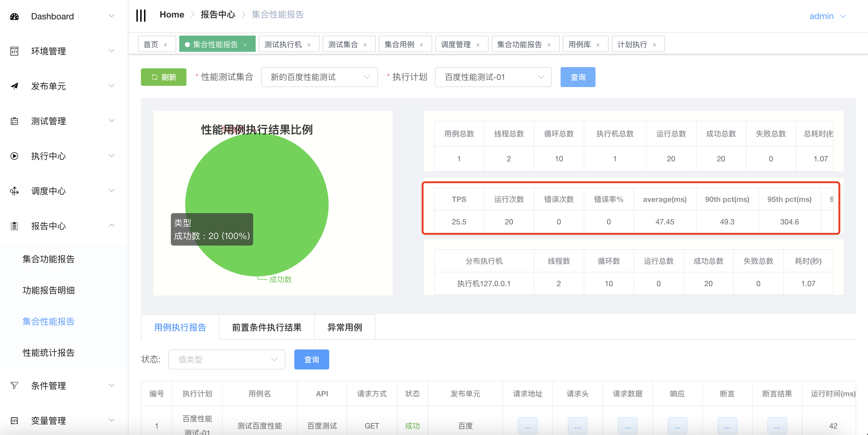Open 性能统计报告 in the sidebar

click(x=49, y=353)
